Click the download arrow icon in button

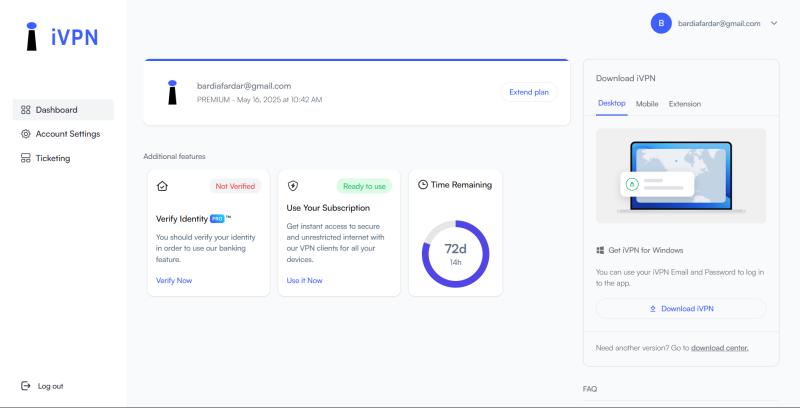point(653,309)
